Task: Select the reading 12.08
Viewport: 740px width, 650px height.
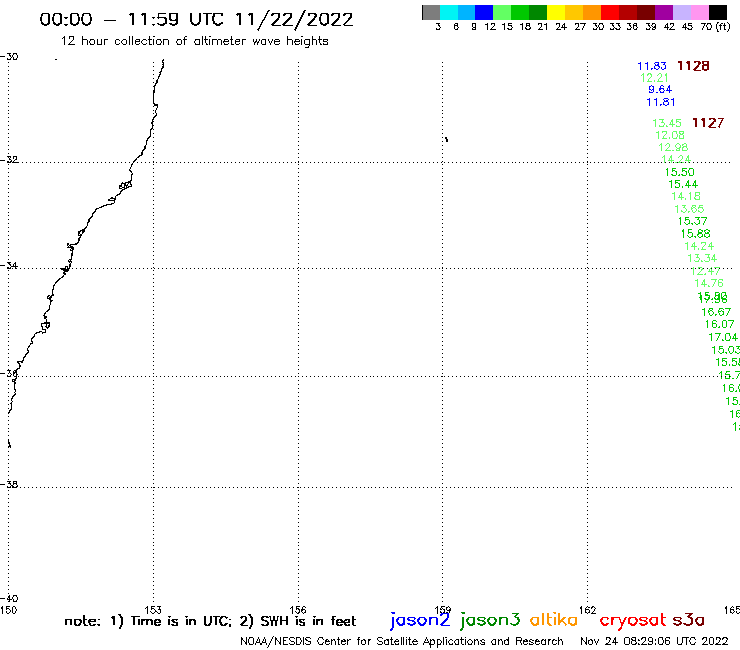Action: (x=670, y=135)
